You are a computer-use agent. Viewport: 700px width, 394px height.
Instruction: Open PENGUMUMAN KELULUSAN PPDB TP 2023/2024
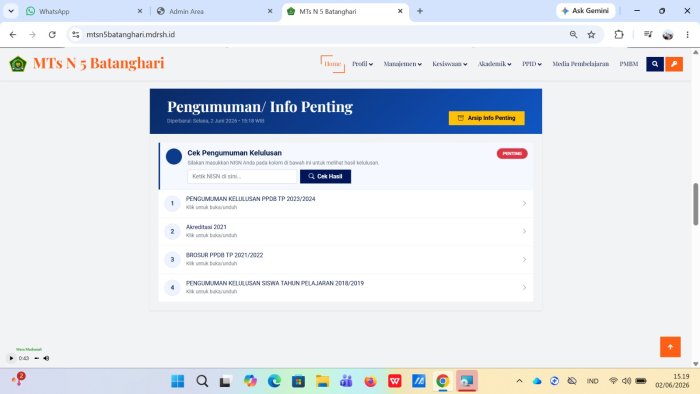coord(346,203)
